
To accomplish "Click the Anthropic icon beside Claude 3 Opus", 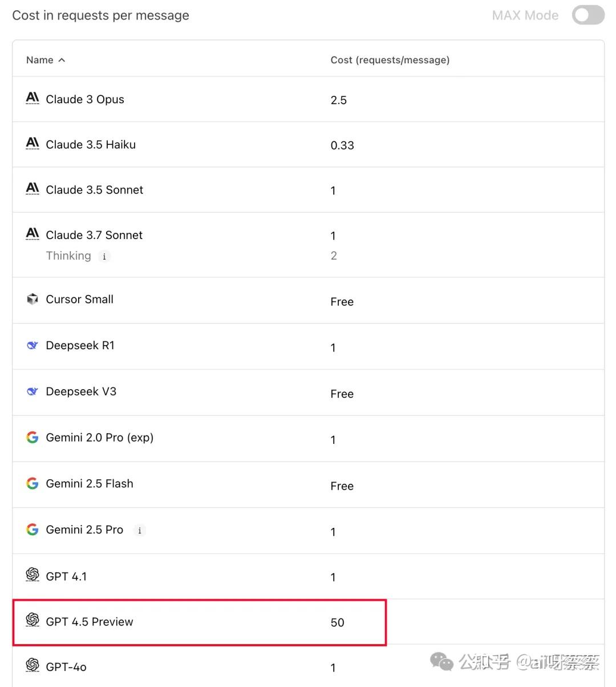I will (x=33, y=98).
